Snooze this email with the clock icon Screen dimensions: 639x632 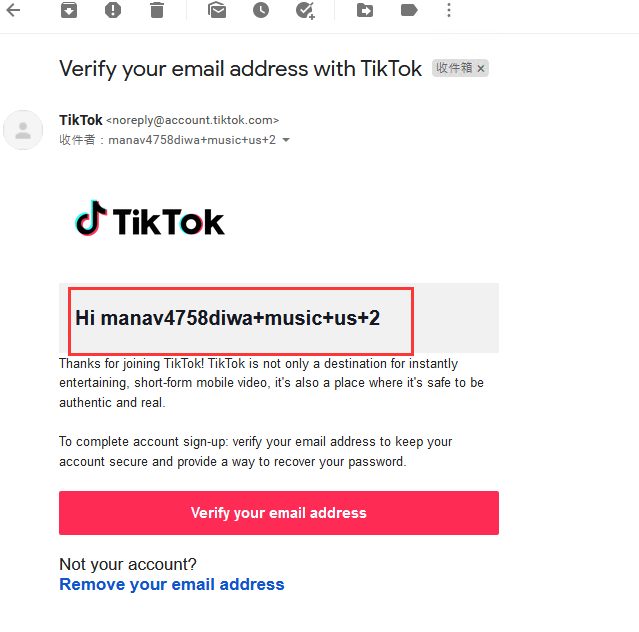261,10
